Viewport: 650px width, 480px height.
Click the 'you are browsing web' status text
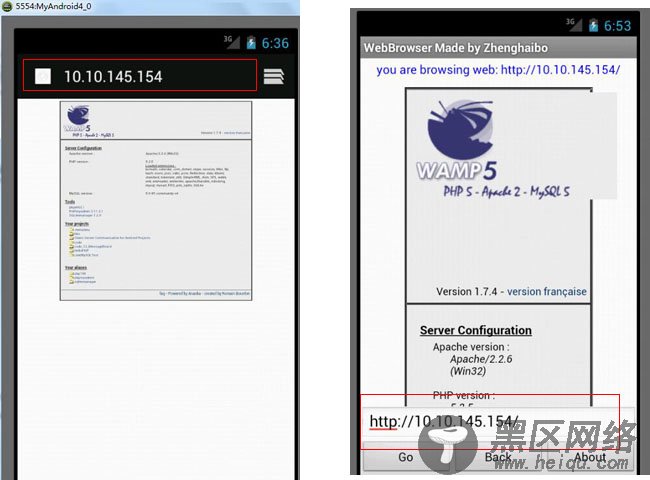(498, 69)
